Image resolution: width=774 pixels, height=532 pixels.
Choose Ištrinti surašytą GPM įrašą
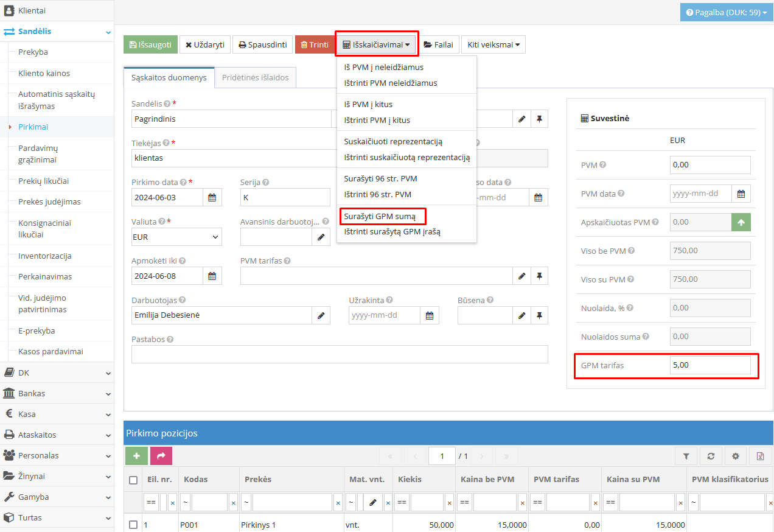[x=392, y=232]
